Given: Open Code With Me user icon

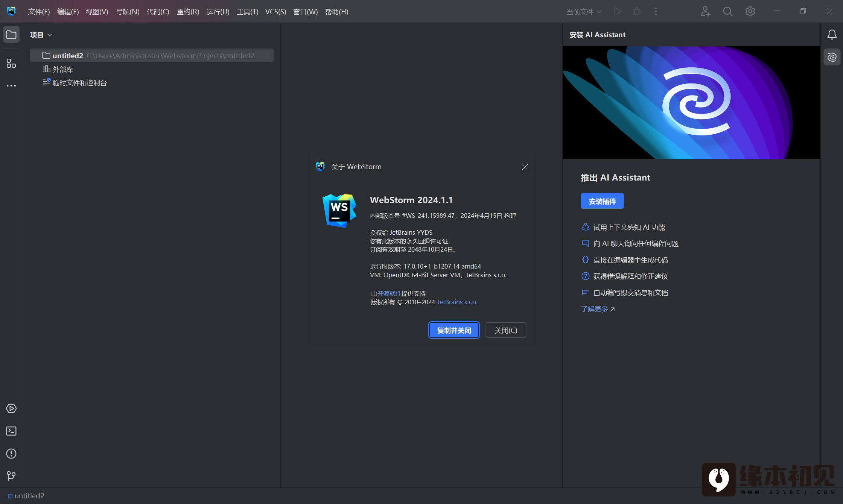Looking at the screenshot, I should tap(705, 12).
